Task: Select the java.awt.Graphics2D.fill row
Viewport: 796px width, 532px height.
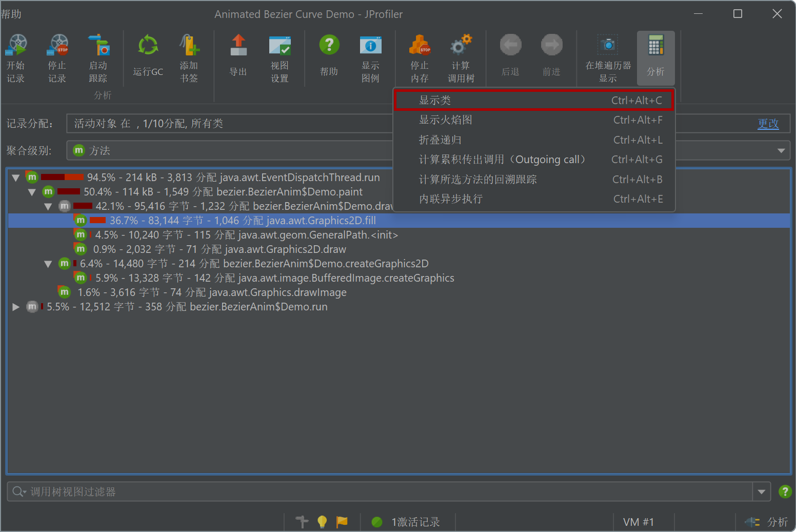Action: click(x=399, y=220)
